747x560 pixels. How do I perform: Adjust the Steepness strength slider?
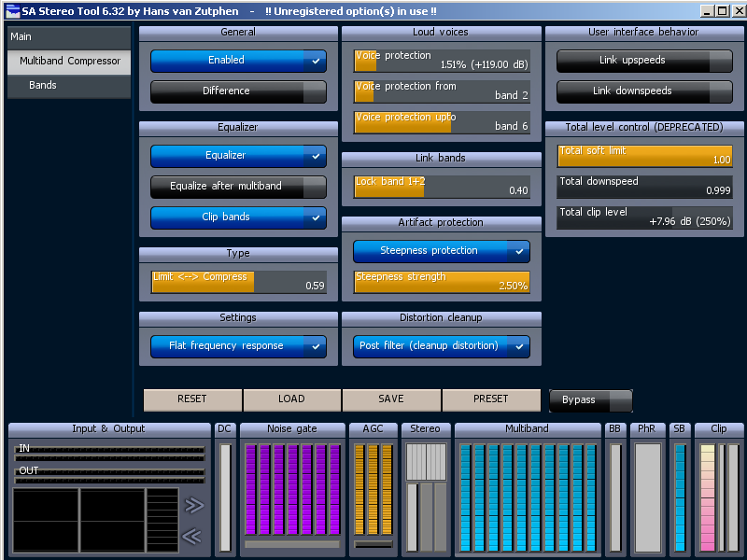pyautogui.click(x=442, y=282)
